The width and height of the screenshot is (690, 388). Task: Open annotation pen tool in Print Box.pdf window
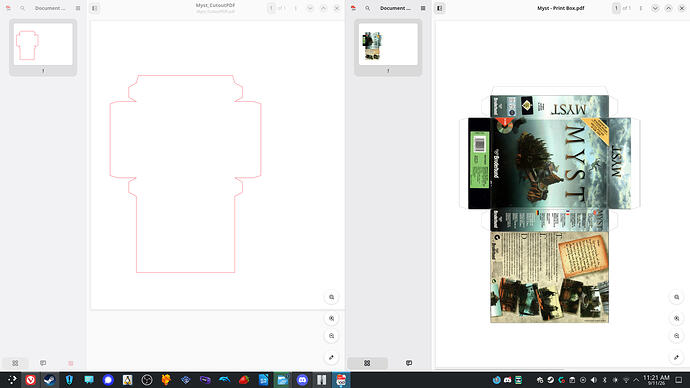tap(676, 357)
